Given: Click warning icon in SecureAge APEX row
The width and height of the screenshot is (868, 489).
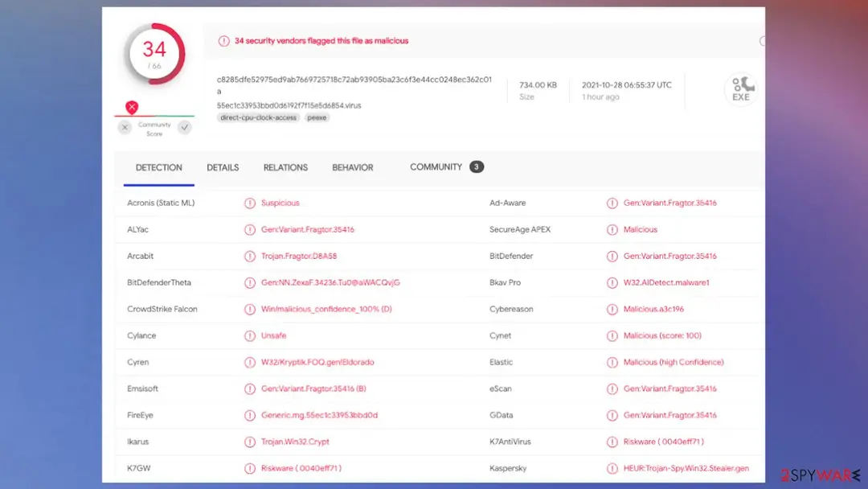Looking at the screenshot, I should (x=612, y=230).
